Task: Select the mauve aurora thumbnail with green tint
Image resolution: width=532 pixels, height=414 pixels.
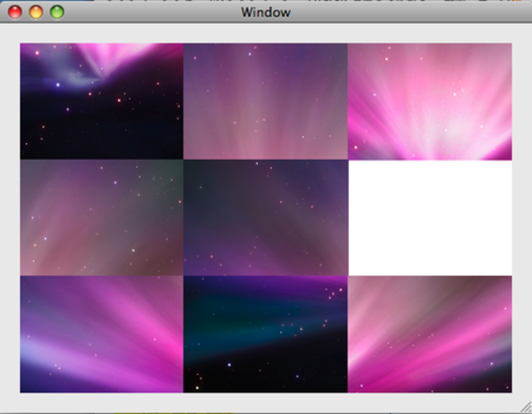Action: pos(101,217)
